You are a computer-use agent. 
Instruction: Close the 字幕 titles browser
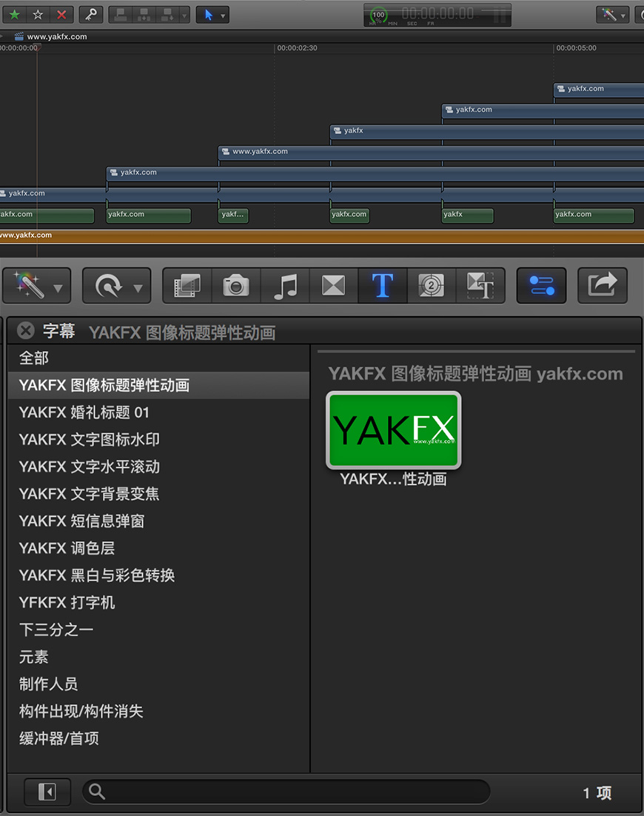25,330
